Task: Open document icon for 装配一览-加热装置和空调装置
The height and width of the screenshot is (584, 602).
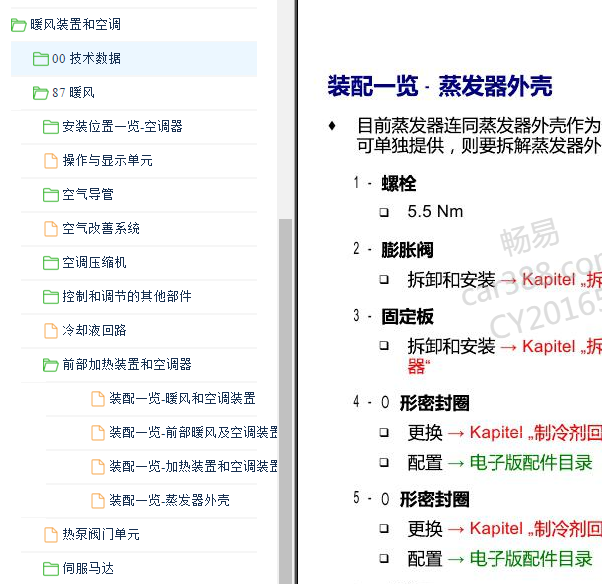Action: (98, 467)
